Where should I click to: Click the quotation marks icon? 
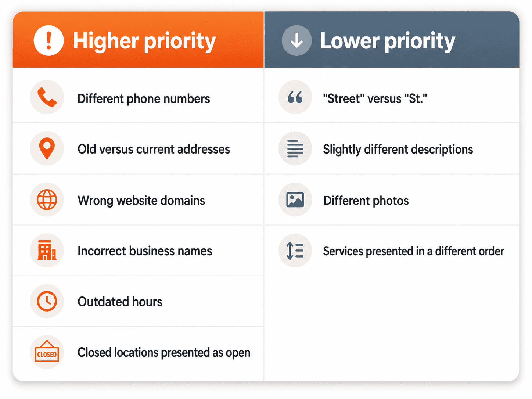[x=295, y=97]
